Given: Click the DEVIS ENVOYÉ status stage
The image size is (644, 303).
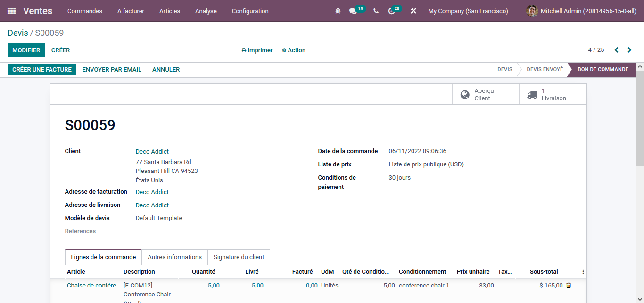Looking at the screenshot, I should (545, 70).
